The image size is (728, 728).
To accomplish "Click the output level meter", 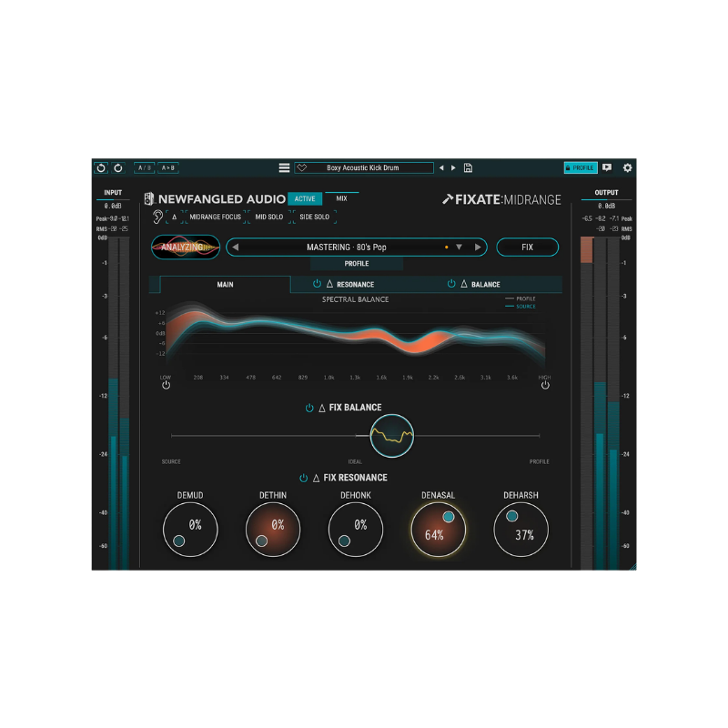I will (x=600, y=403).
